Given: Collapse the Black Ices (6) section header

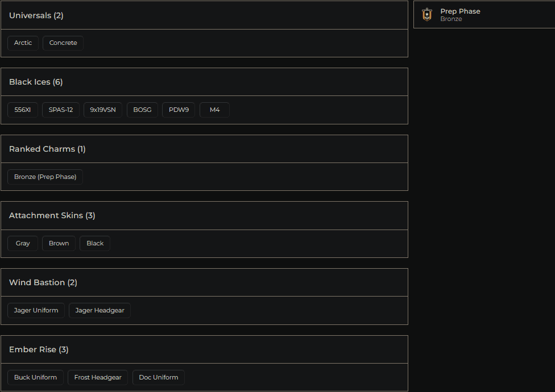Looking at the screenshot, I should 204,82.
